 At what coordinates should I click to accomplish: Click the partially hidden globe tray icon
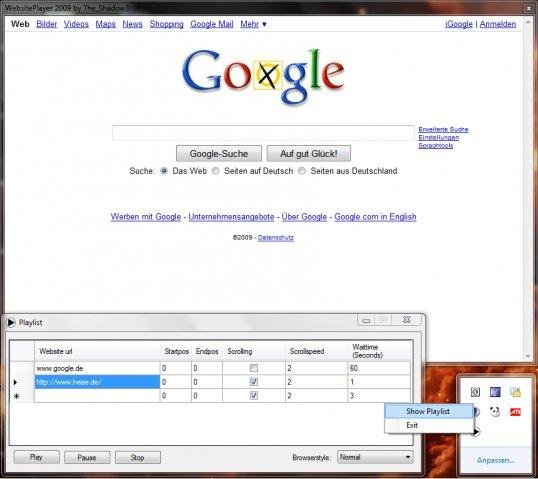(476, 411)
